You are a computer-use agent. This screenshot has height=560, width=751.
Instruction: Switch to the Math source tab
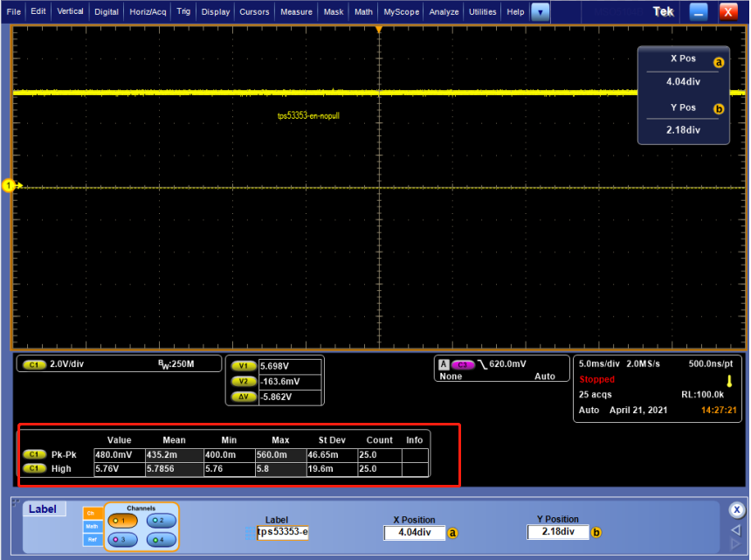tap(91, 526)
